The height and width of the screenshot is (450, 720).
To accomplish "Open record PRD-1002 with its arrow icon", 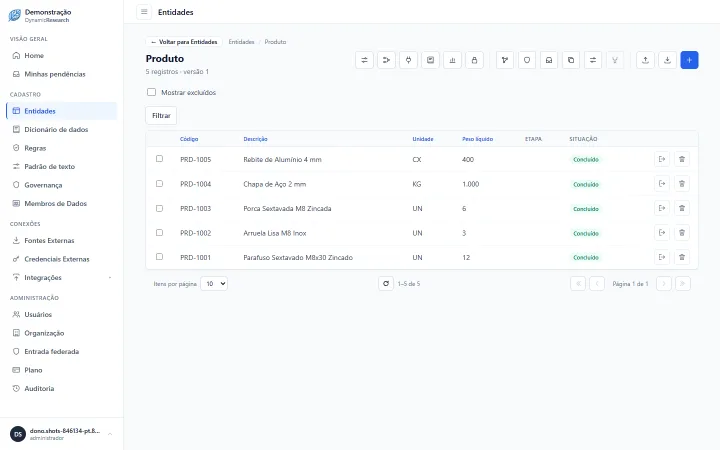I will coord(662,233).
